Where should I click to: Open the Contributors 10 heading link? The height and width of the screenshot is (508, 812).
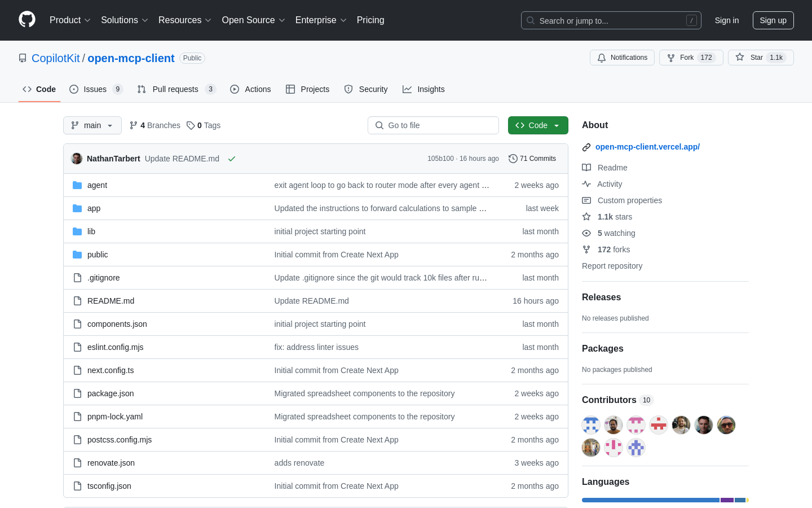coord(617,400)
